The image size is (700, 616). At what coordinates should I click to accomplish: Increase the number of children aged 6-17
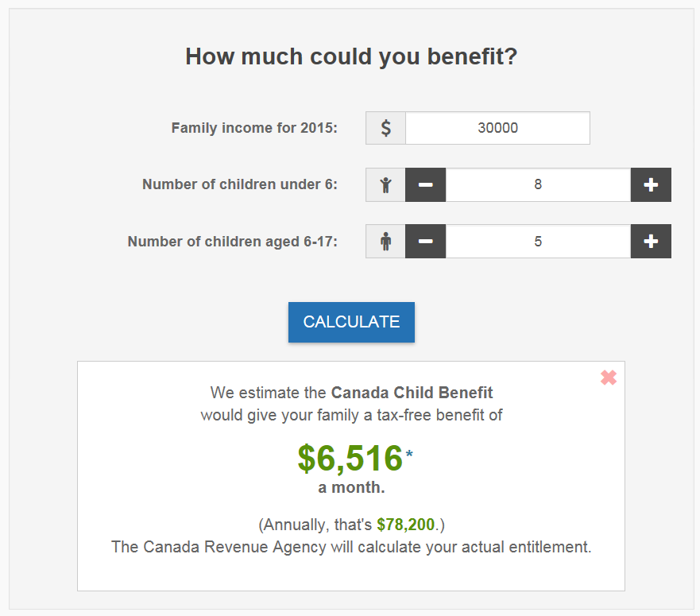pos(651,242)
